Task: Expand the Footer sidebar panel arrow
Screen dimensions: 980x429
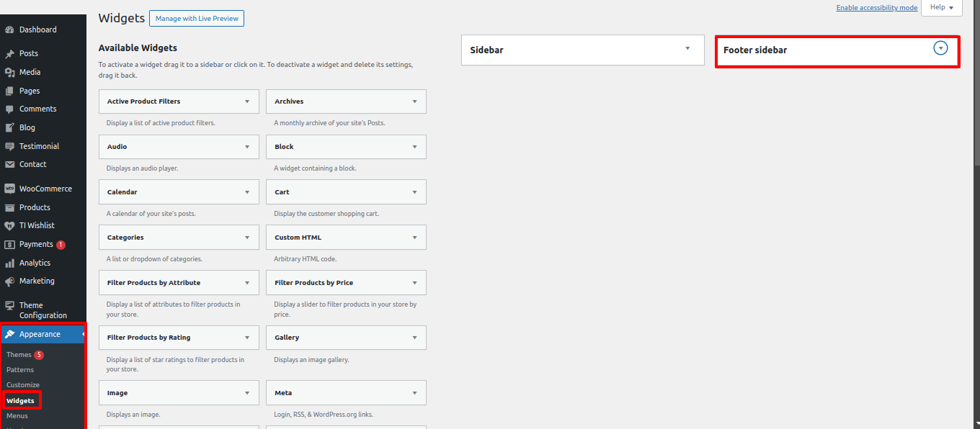Action: pos(940,48)
